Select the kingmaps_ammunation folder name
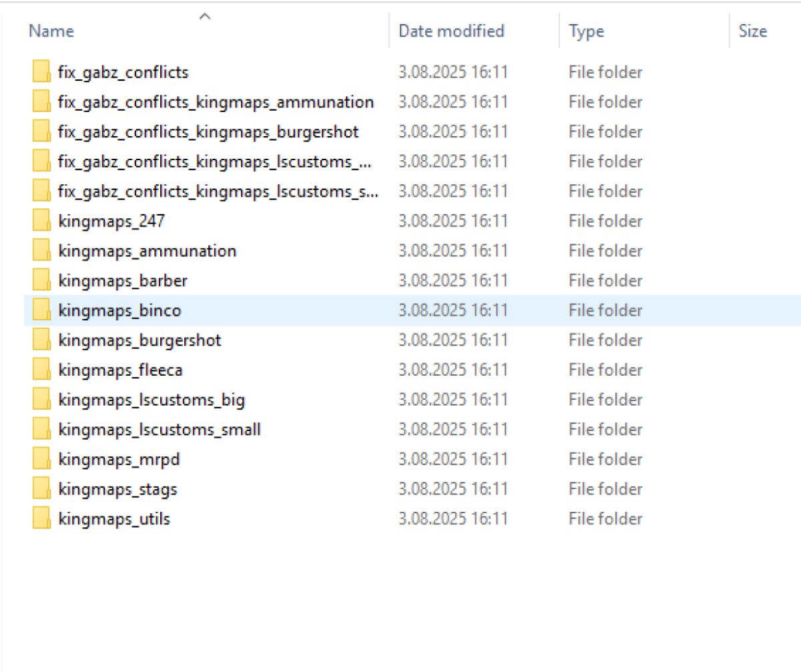 tap(148, 252)
